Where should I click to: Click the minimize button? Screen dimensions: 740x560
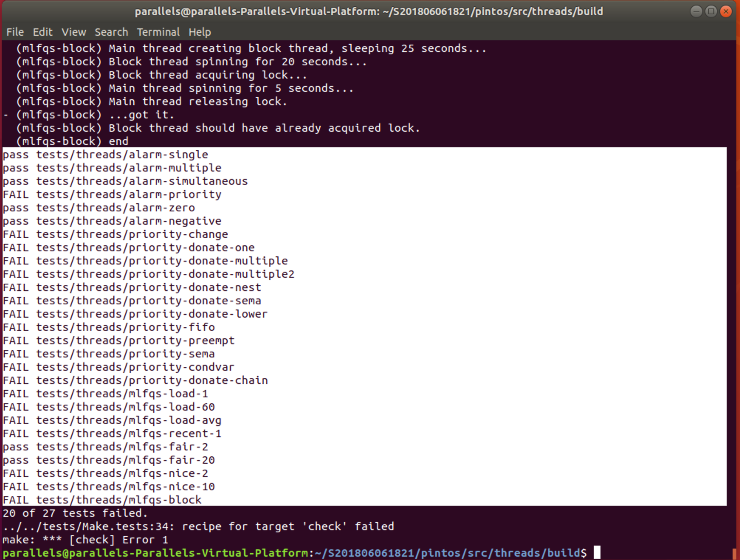[x=696, y=11]
